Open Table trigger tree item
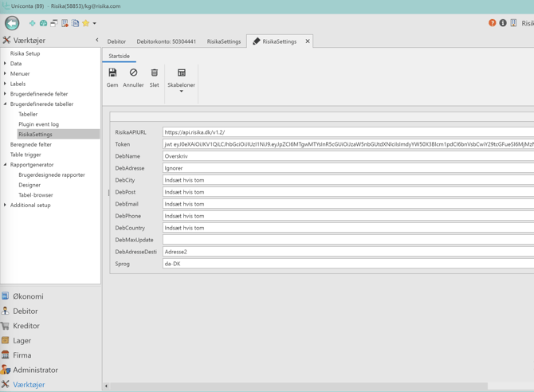 click(26, 155)
